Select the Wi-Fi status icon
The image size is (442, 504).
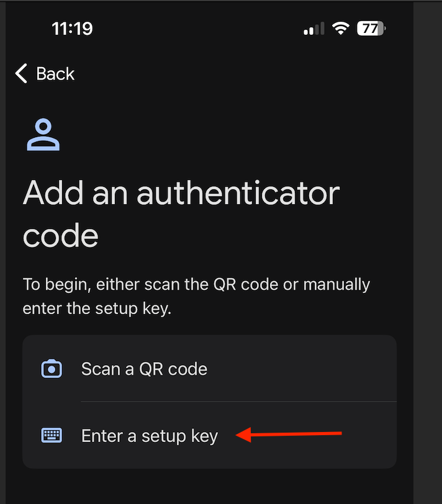point(341,28)
